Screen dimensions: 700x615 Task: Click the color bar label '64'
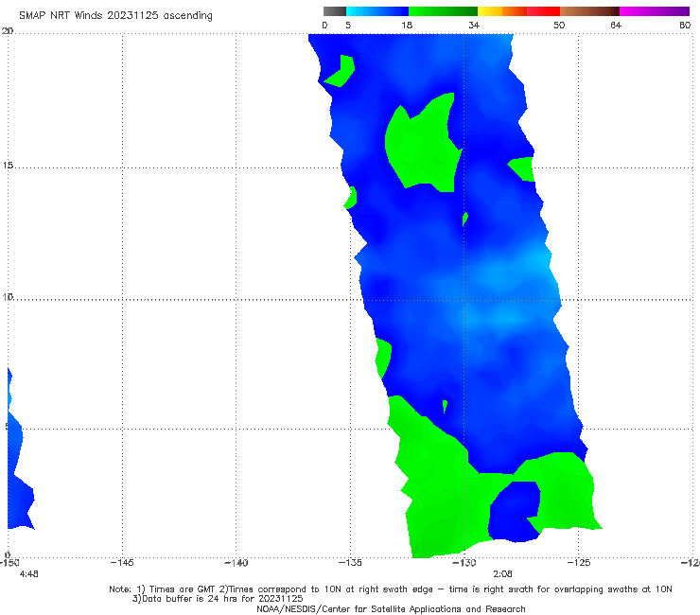616,26
